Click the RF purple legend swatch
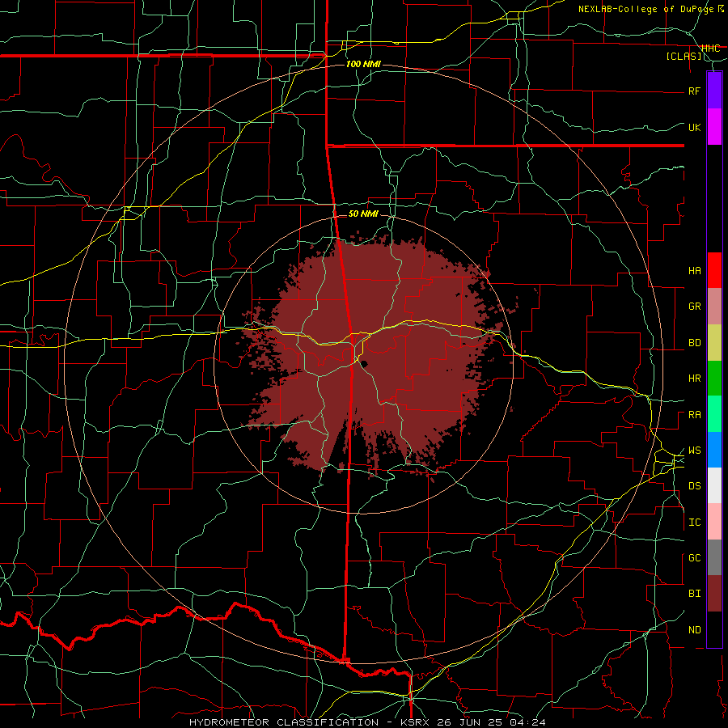Image resolution: width=728 pixels, height=728 pixels. [714, 91]
